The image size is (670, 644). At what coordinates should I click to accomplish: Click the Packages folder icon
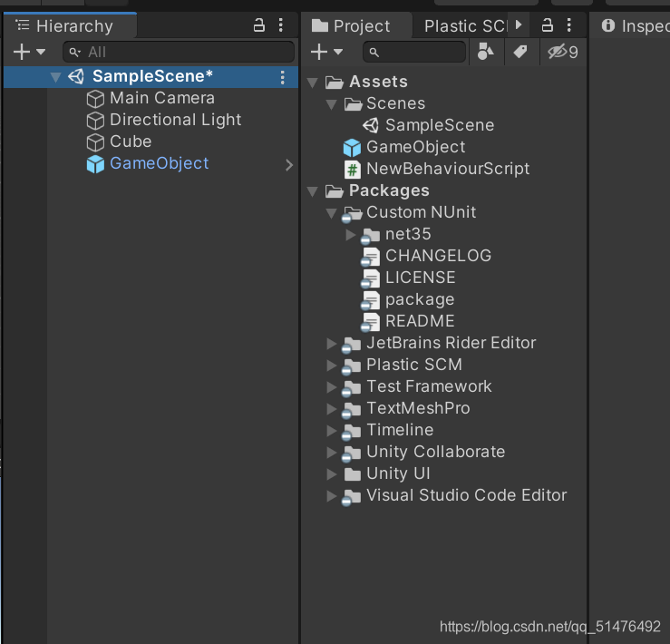coord(335,191)
